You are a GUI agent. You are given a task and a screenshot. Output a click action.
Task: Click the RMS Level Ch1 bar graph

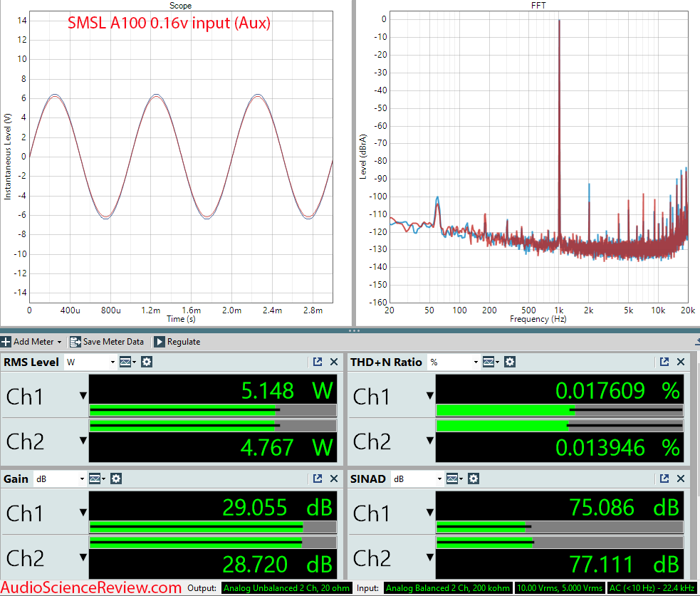pos(213,410)
